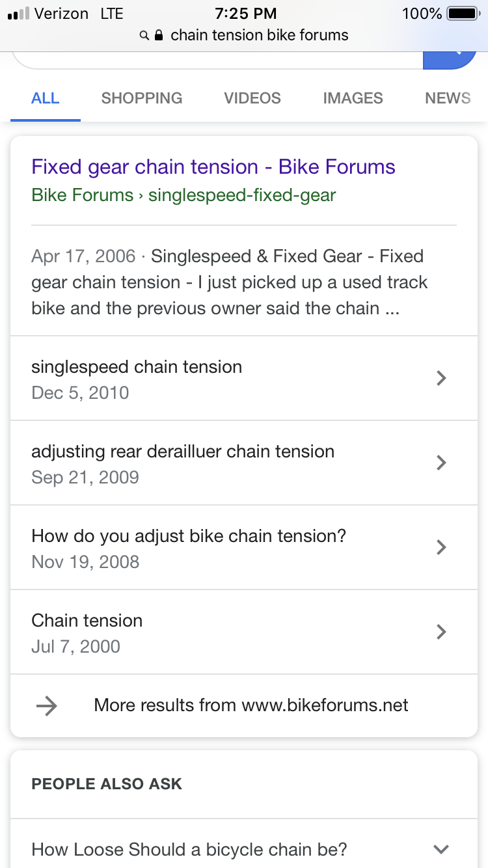The height and width of the screenshot is (868, 488).
Task: Open the Bike Forums singlespeed-fixed-gear breadcrumb
Action: pos(183,195)
